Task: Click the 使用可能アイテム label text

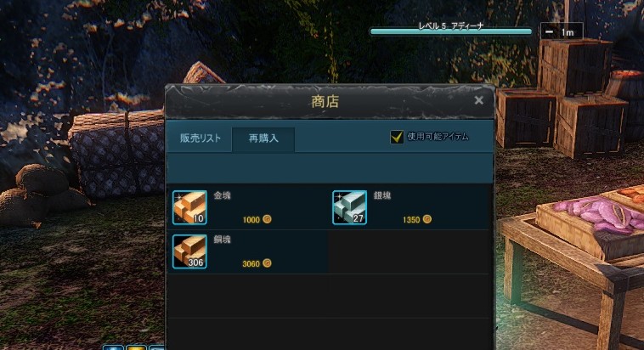Action: click(438, 137)
